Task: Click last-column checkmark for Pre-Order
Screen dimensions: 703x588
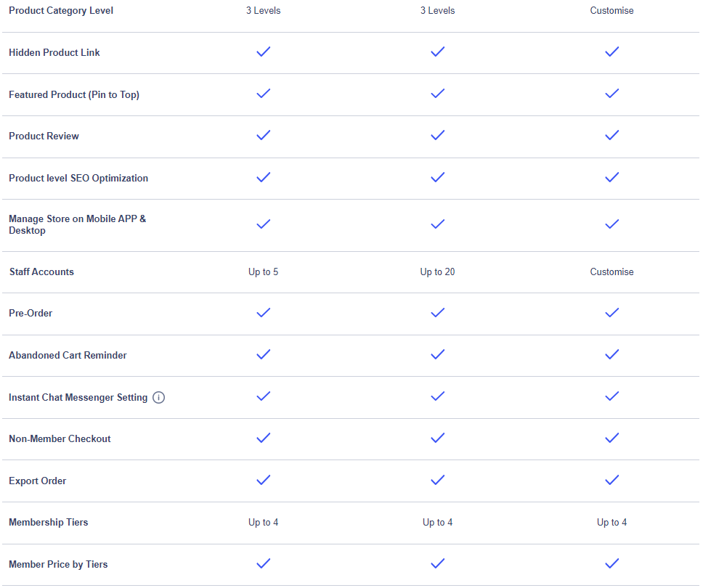Action: pos(612,312)
